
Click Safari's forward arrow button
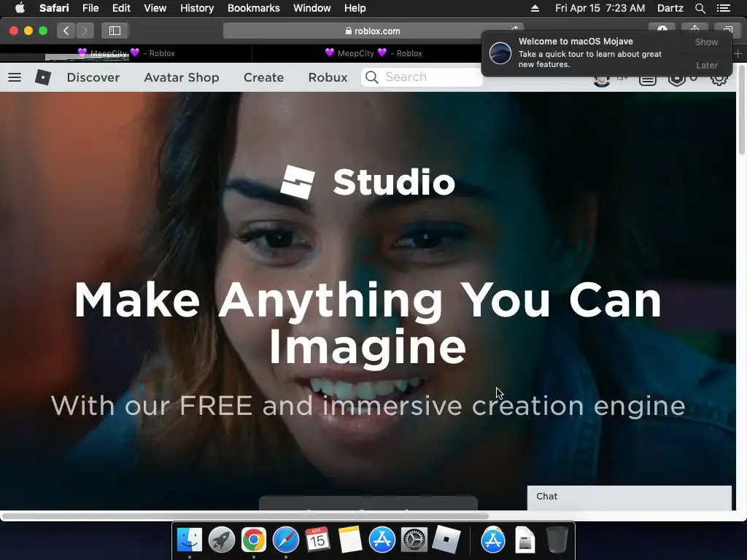coord(85,31)
